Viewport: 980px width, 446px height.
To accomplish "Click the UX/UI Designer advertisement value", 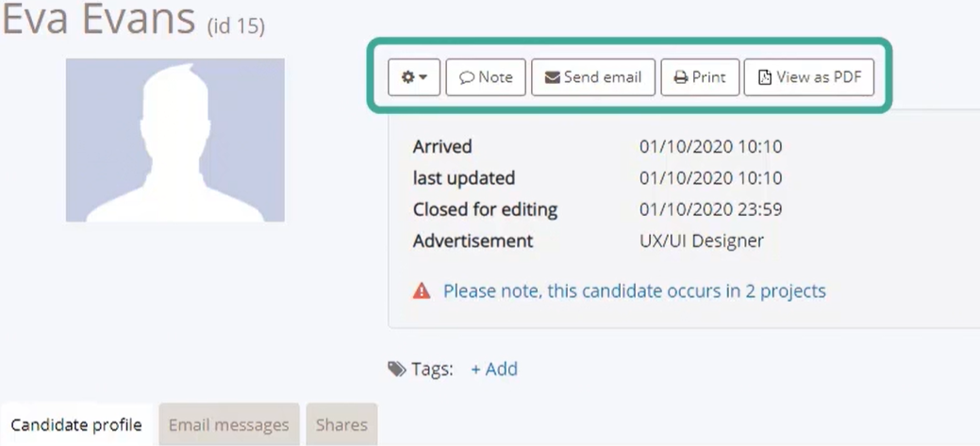I will [x=701, y=241].
